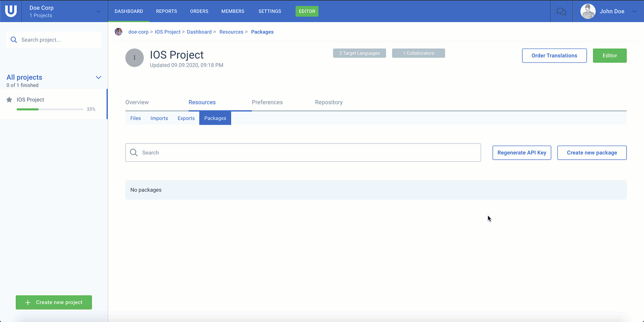
Task: Click the U logo icon
Action: coord(11,11)
